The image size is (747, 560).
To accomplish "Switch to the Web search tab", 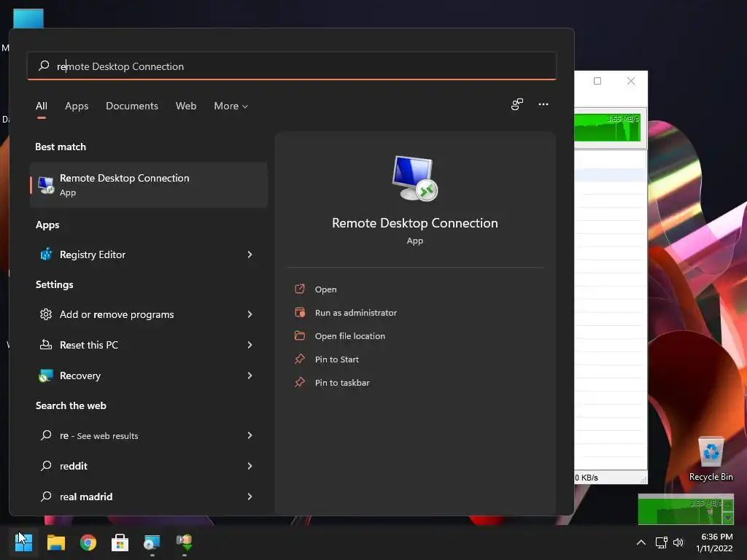I will [x=186, y=106].
